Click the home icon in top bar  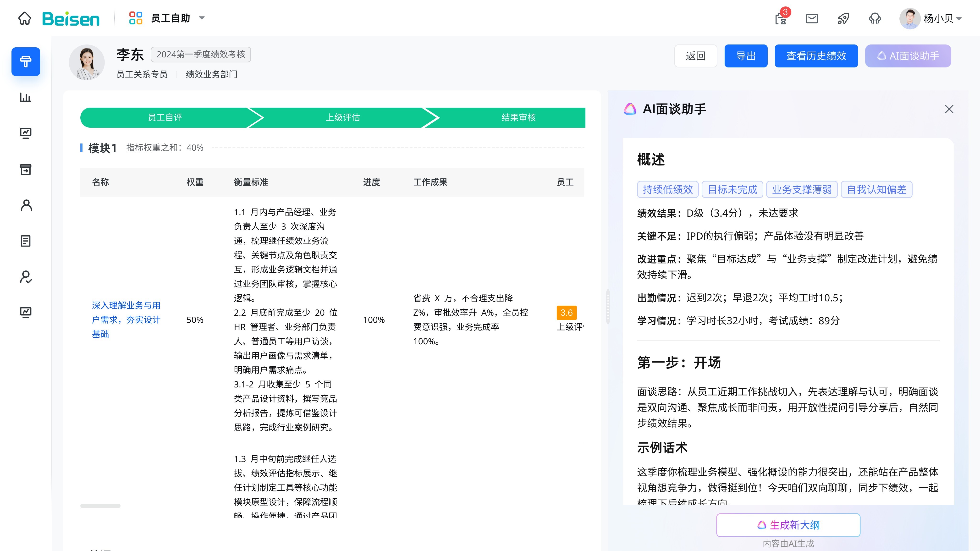[25, 18]
